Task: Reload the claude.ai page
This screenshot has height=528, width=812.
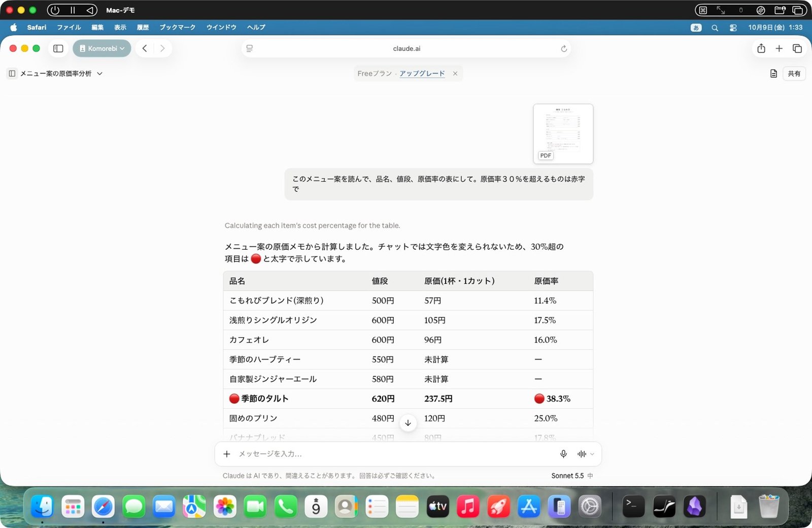Action: coord(563,49)
